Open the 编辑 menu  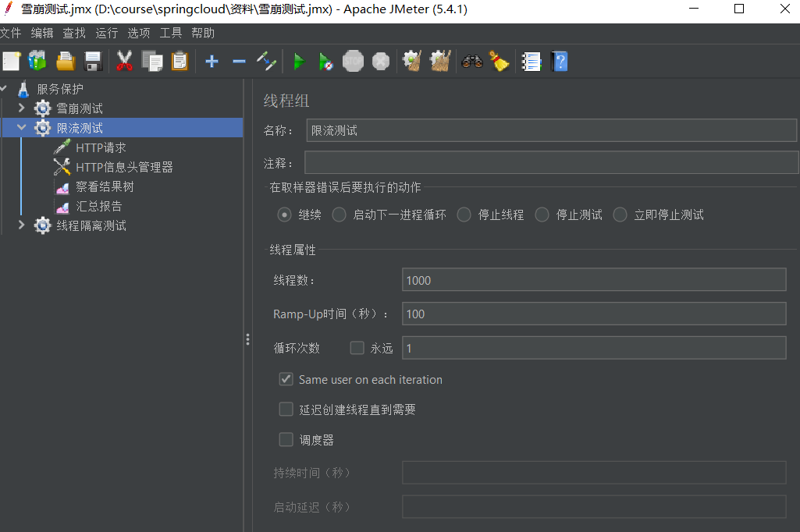click(x=42, y=34)
